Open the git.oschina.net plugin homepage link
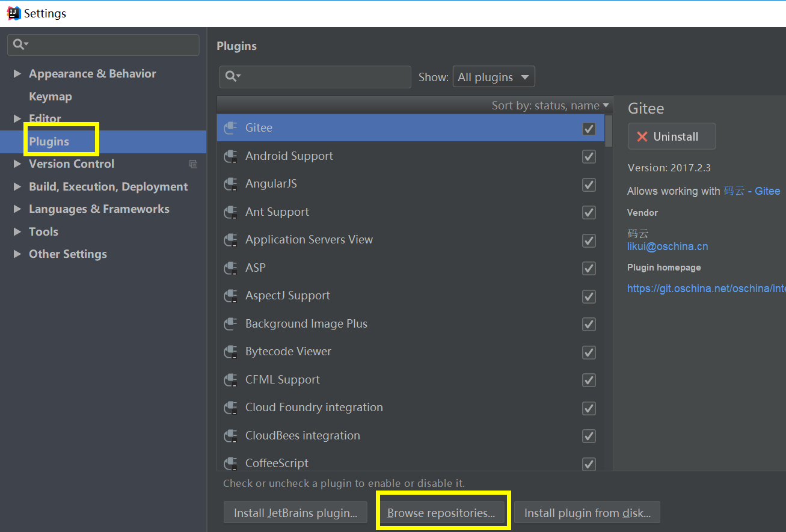786x532 pixels. tap(707, 289)
